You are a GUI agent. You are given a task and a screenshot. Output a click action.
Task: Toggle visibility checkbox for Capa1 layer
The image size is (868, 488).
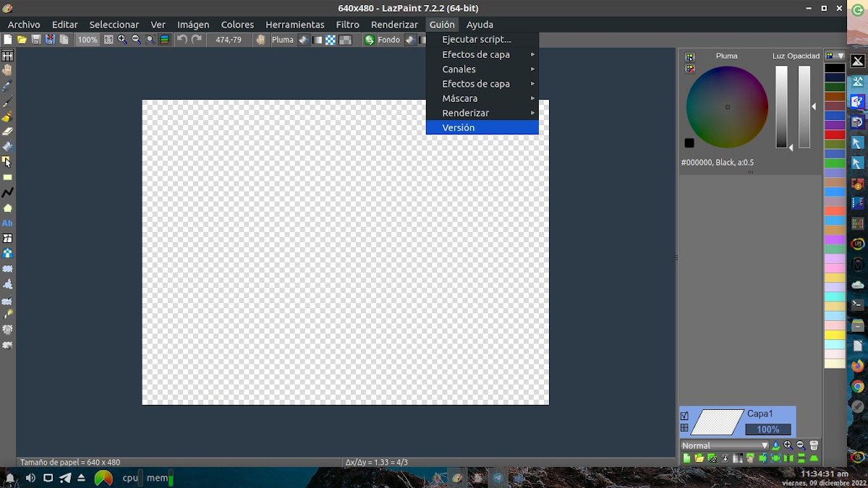coord(684,416)
